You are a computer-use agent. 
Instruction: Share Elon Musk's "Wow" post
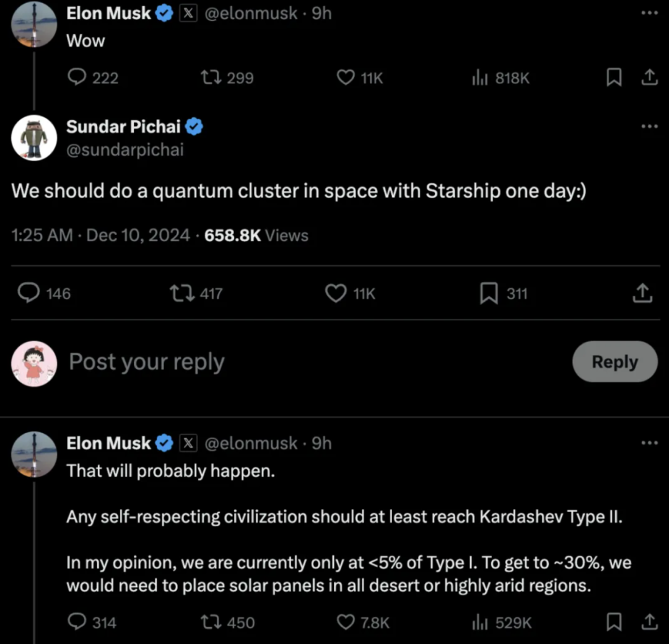(649, 77)
